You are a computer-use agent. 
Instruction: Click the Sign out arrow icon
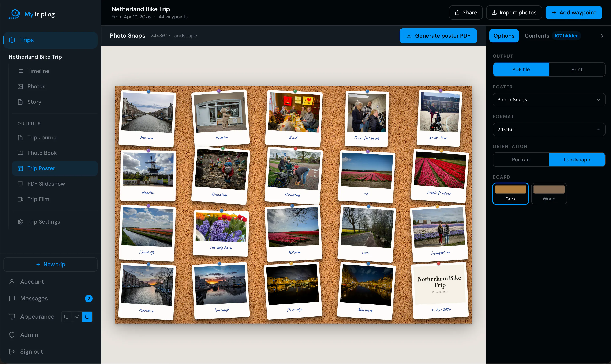coord(12,352)
